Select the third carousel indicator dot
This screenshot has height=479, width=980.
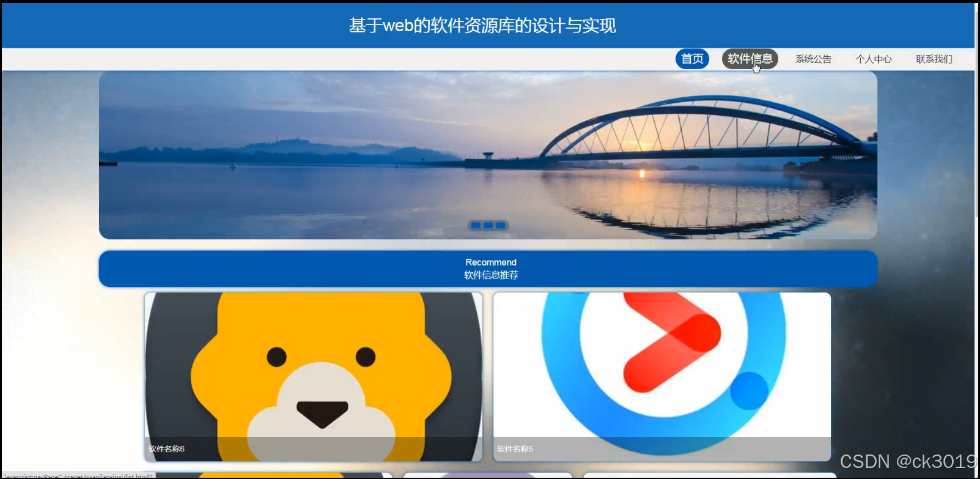point(500,226)
